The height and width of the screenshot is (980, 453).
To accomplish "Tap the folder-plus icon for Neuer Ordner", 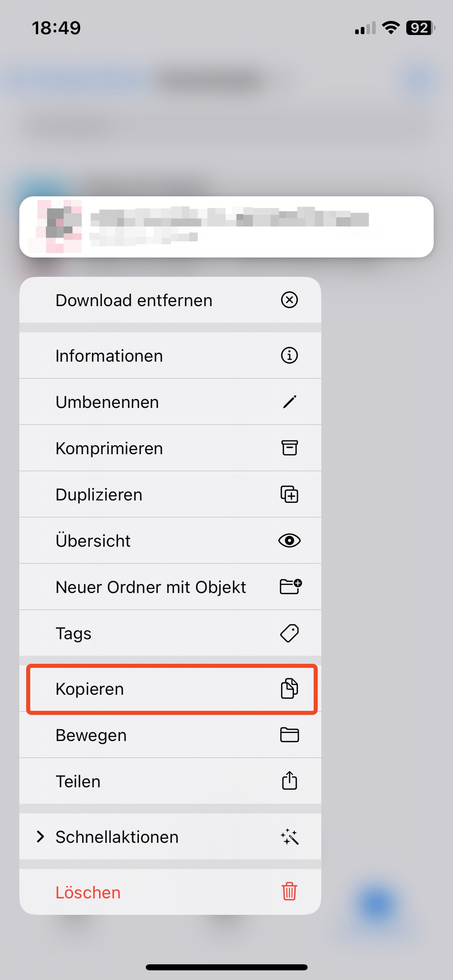I will (x=290, y=587).
